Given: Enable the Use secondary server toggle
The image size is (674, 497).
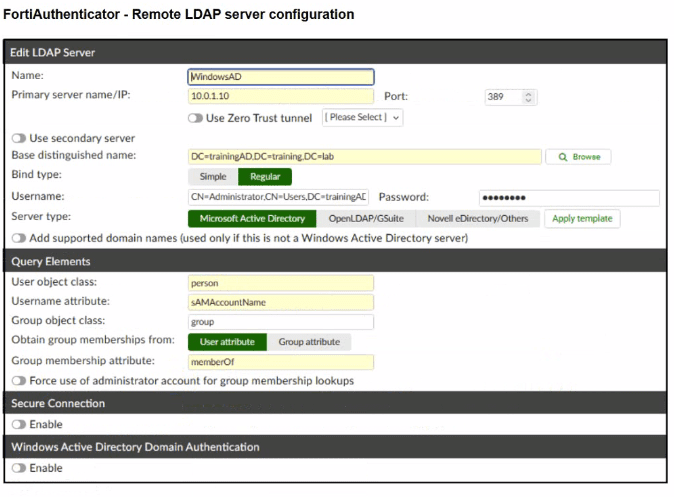Looking at the screenshot, I should pos(17,137).
